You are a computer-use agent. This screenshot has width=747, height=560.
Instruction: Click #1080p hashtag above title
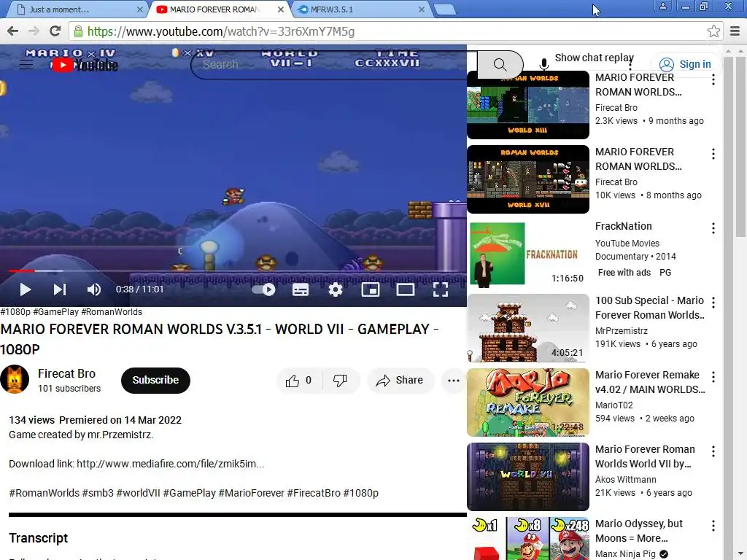(x=15, y=312)
